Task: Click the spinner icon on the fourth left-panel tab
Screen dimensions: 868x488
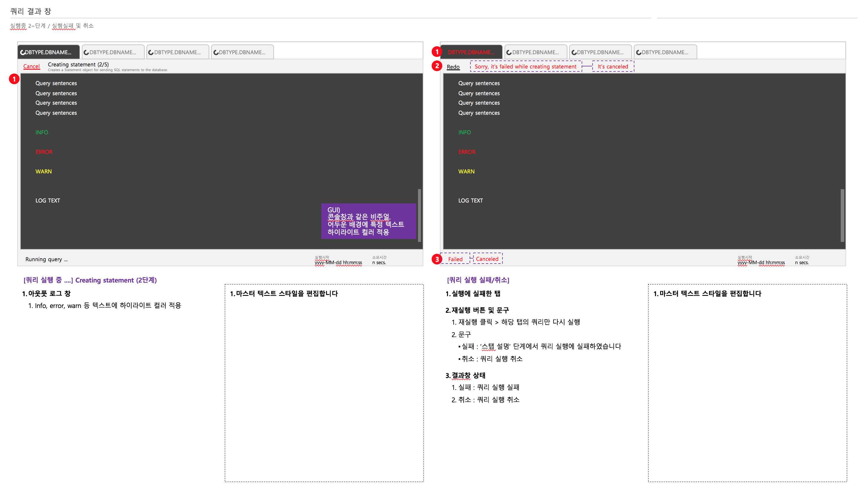Action: point(216,52)
